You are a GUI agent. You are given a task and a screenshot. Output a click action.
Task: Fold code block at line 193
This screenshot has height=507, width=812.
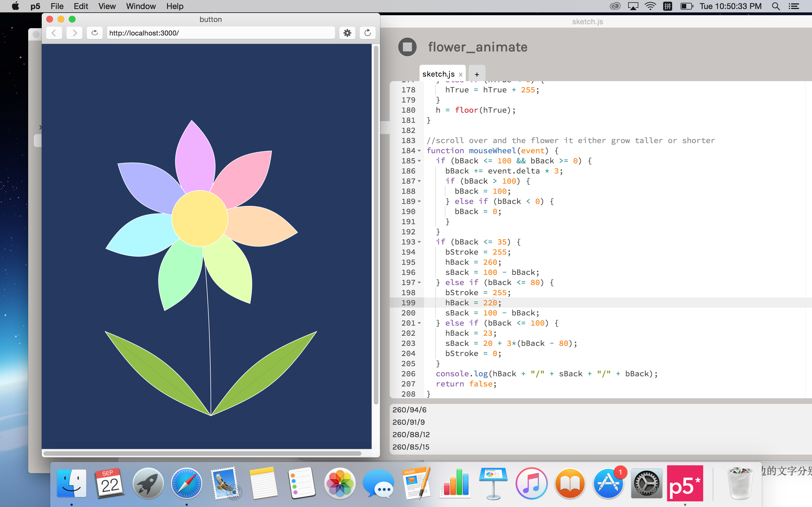point(420,242)
